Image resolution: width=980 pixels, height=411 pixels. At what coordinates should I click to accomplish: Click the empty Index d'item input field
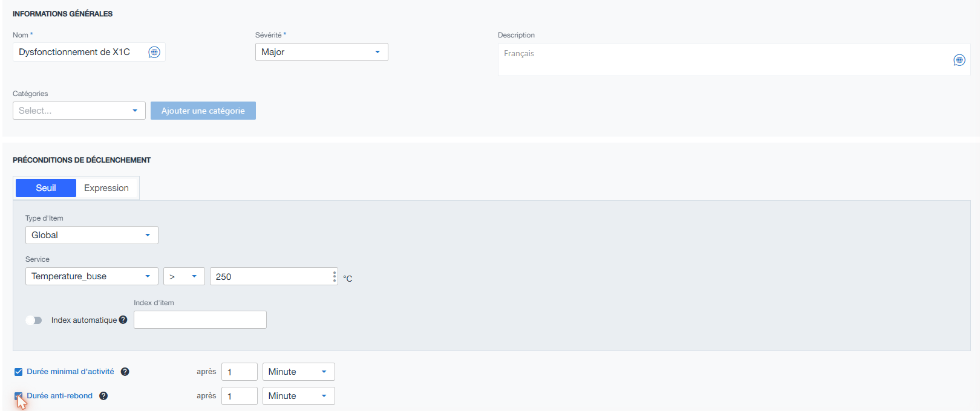(x=200, y=320)
